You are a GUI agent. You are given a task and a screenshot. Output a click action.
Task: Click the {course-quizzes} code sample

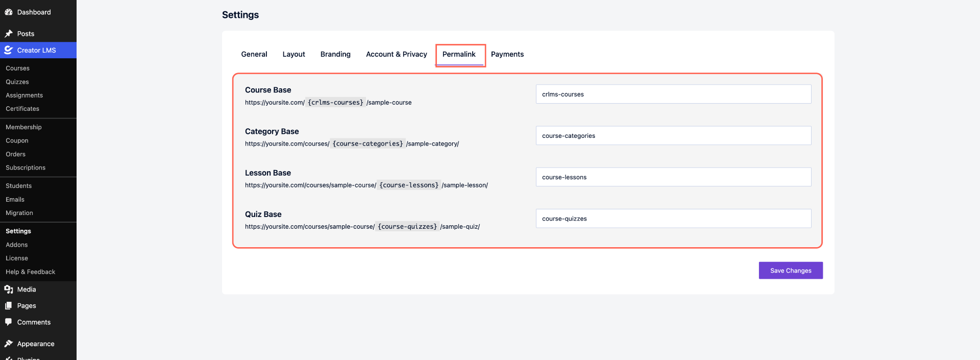[407, 226]
